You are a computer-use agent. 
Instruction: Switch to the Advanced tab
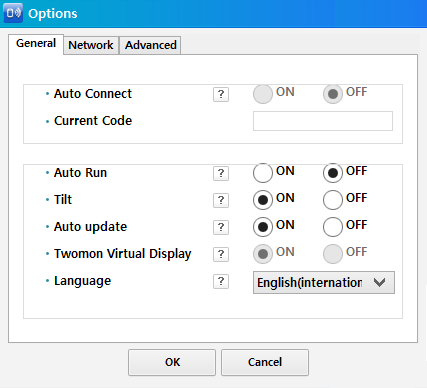(x=150, y=45)
